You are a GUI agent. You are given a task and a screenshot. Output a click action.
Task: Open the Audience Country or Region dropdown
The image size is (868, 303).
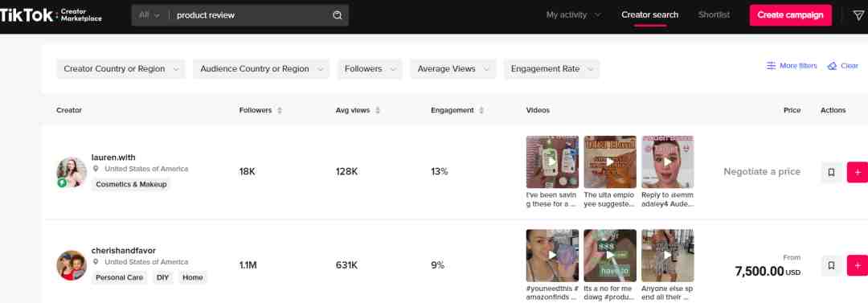(x=261, y=69)
